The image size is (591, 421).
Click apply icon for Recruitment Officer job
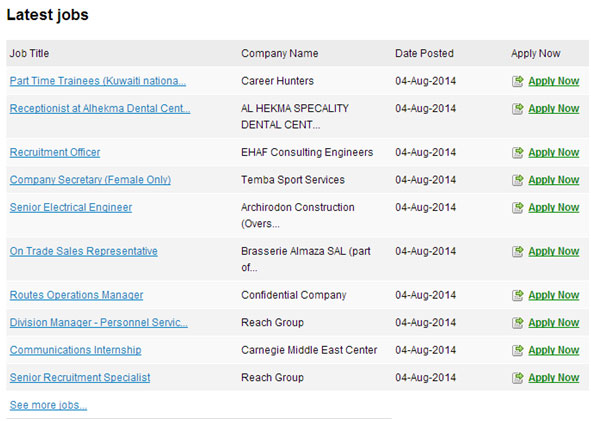pyautogui.click(x=518, y=153)
